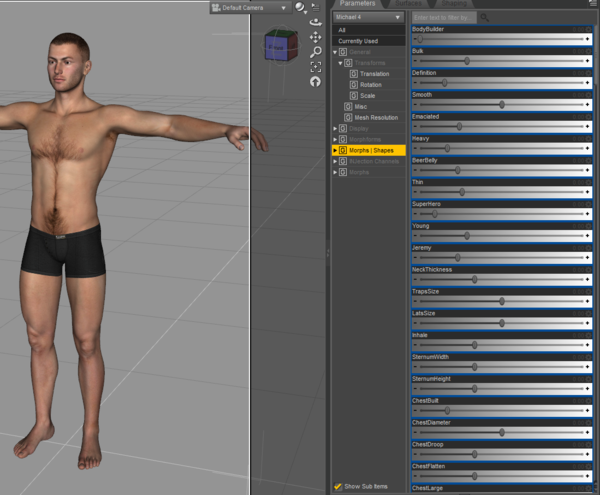Open the Parameters pane options menu icon
600x495 pixels.
click(593, 3)
